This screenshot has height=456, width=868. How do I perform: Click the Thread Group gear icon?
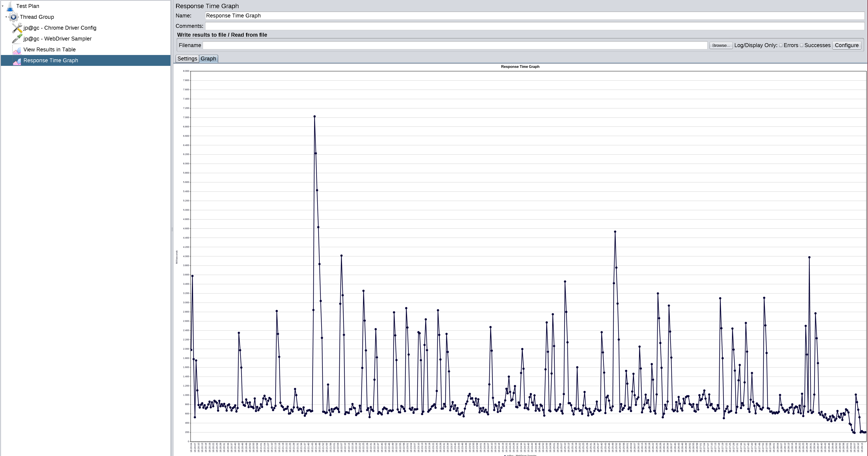pos(14,17)
